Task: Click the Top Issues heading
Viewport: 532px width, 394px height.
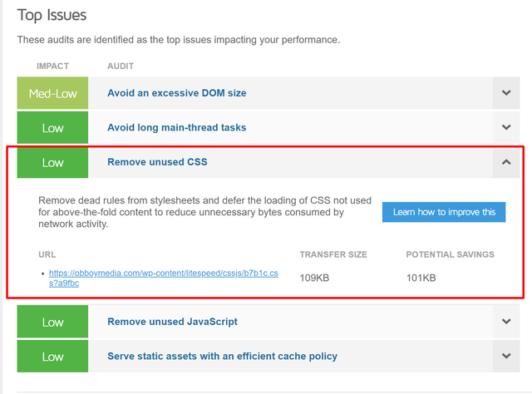Action: coord(52,15)
